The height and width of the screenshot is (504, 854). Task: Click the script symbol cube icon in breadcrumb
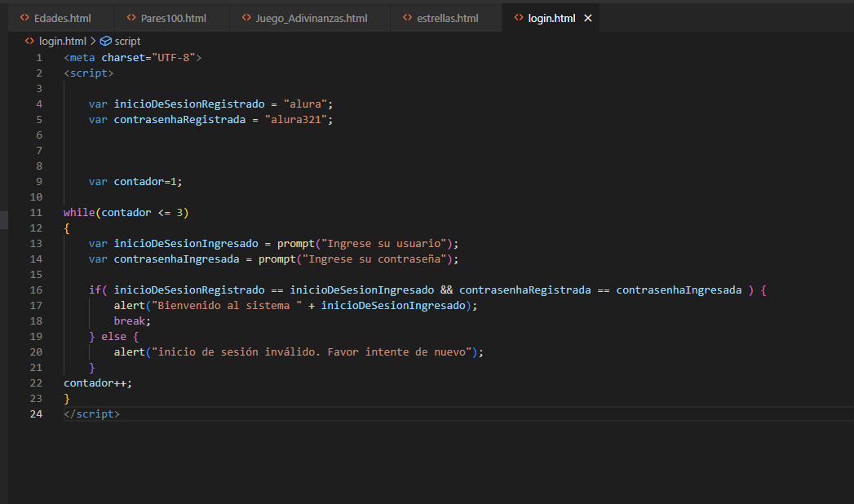(106, 41)
